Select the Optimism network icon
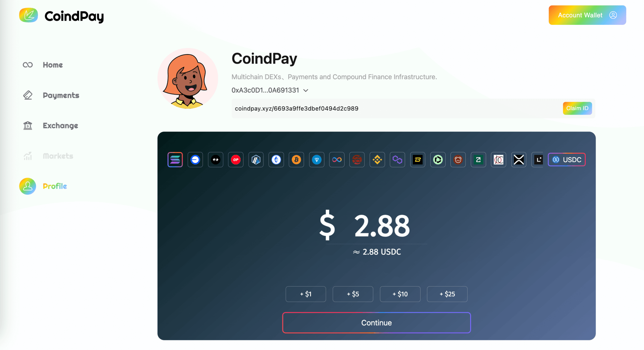This screenshot has height=350, width=644. (x=236, y=160)
